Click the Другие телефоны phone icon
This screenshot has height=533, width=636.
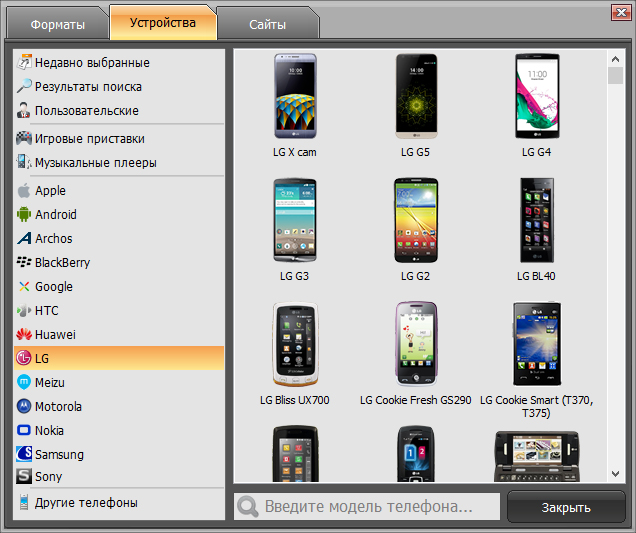pos(24,502)
